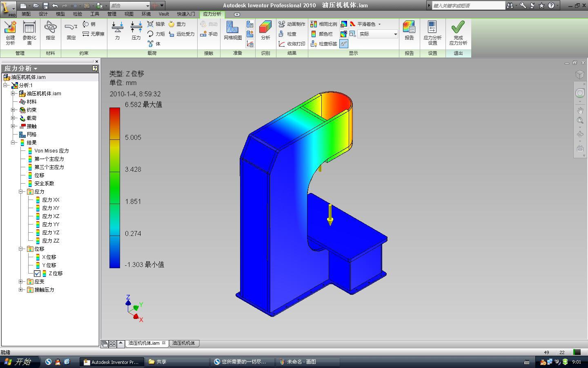
Task: Switch to the 模型 ribbon tab
Action: tap(60, 14)
